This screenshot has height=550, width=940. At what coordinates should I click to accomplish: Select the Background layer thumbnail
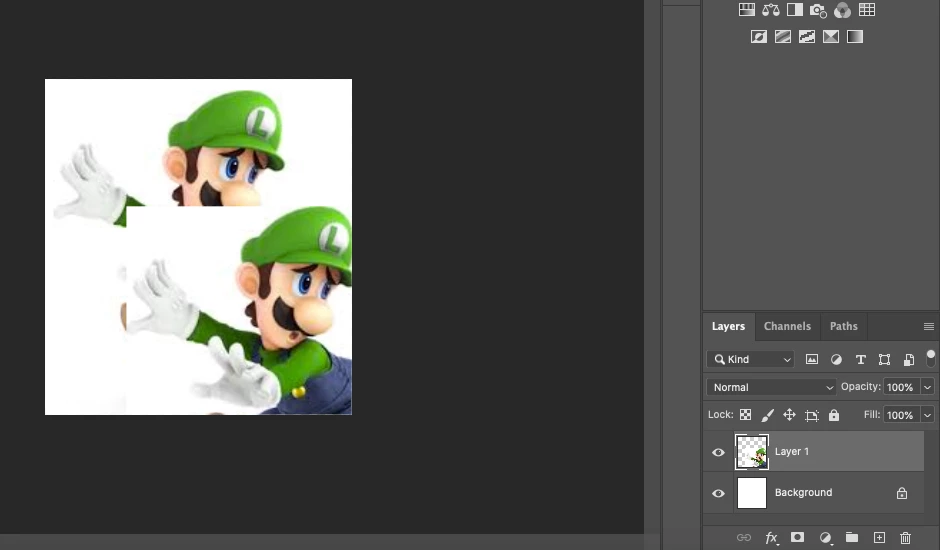click(752, 493)
